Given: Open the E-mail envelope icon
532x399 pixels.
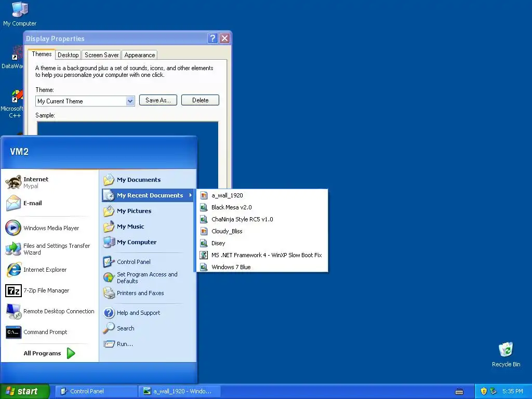Looking at the screenshot, I should pos(14,203).
